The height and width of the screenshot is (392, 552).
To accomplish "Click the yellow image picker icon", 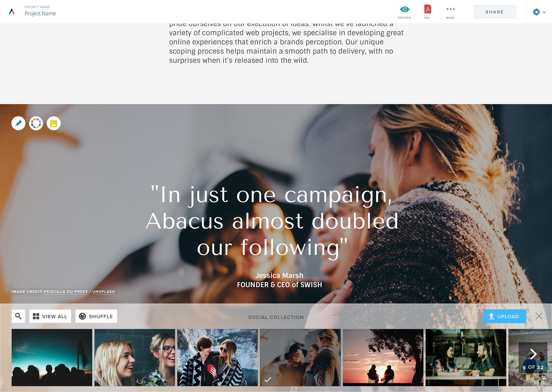I will tap(54, 123).
